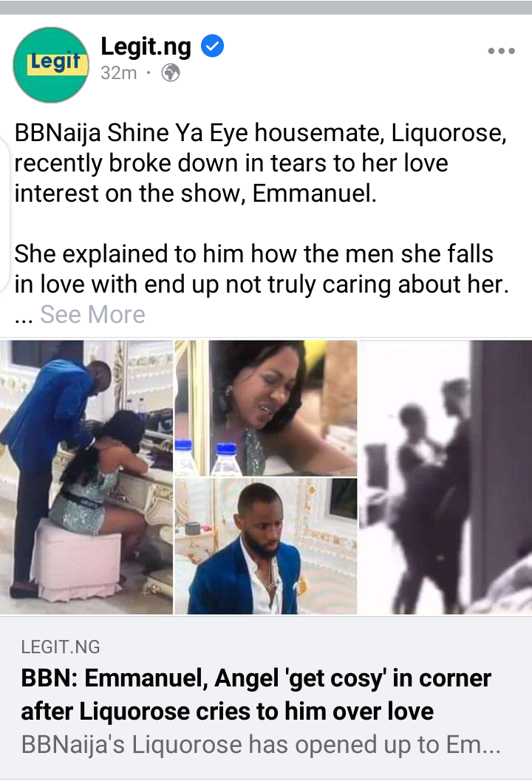Click the LEGIT.NG source domain label
The height and width of the screenshot is (784, 532).
pyautogui.click(x=61, y=647)
